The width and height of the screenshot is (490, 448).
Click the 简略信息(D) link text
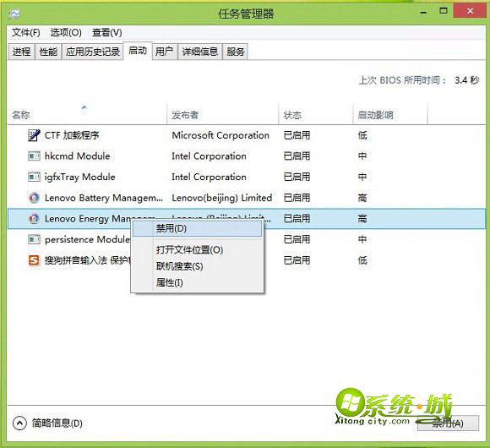point(57,423)
